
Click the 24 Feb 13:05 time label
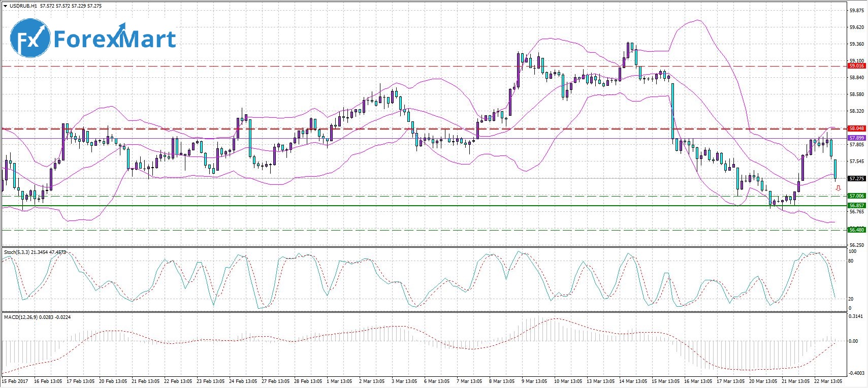coord(243,381)
